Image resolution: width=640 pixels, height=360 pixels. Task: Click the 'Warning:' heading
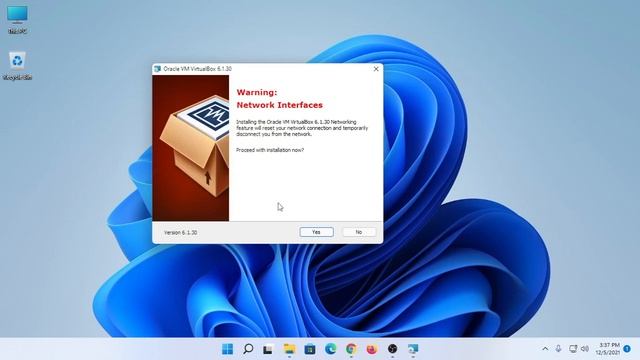[257, 92]
